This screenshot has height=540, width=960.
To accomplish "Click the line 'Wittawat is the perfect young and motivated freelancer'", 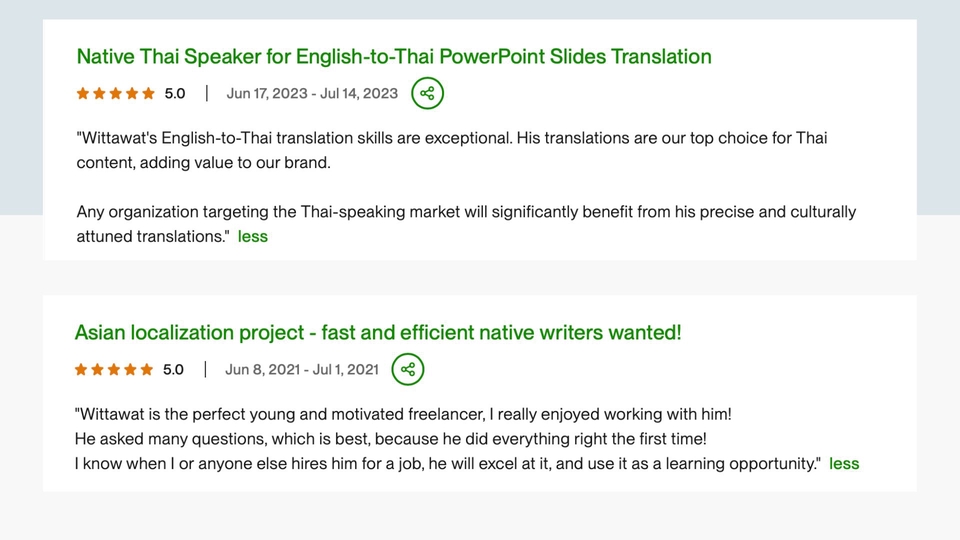I will click(x=404, y=414).
